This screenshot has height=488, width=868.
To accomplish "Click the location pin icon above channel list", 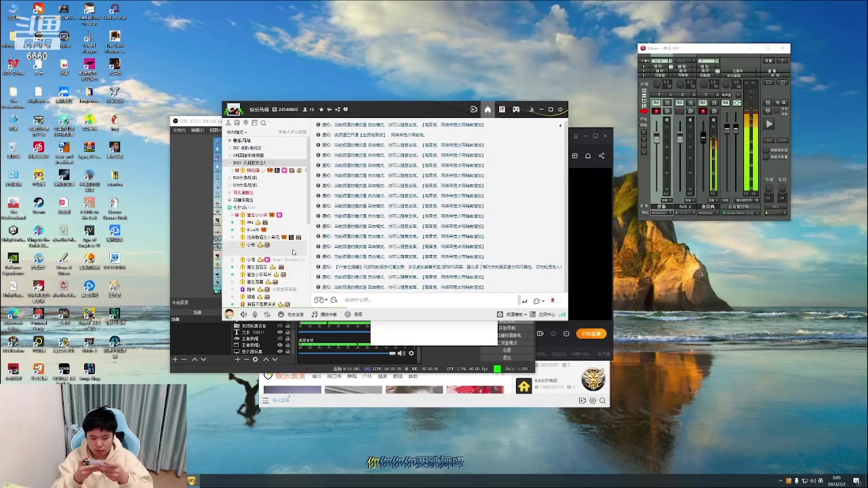I will click(245, 123).
